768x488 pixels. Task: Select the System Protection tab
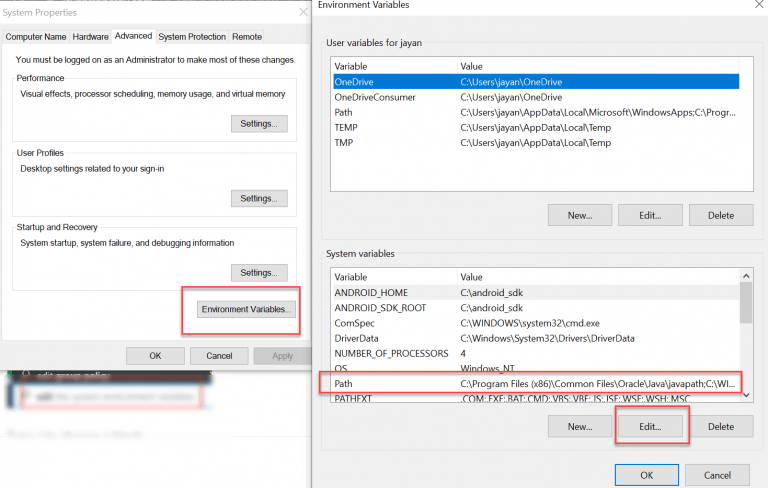(x=192, y=37)
